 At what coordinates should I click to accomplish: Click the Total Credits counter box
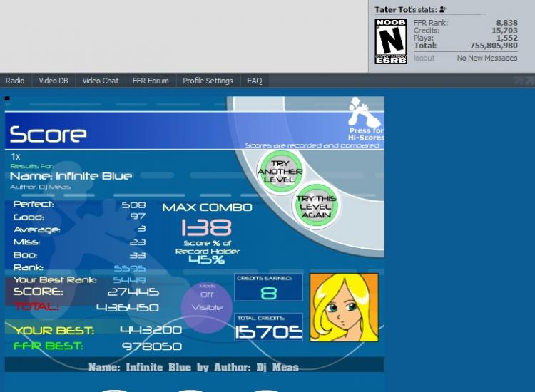point(268,327)
